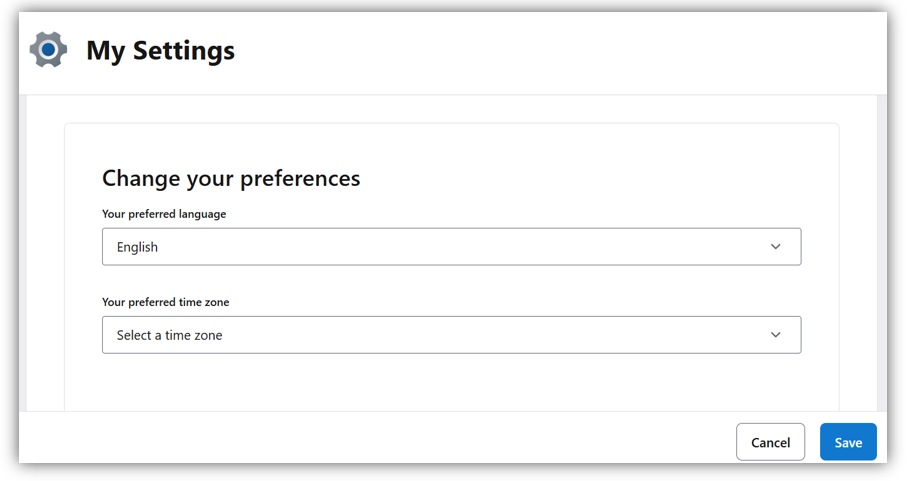Click the gap between language and time zone fields
The height and width of the screenshot is (481, 916).
click(450, 281)
